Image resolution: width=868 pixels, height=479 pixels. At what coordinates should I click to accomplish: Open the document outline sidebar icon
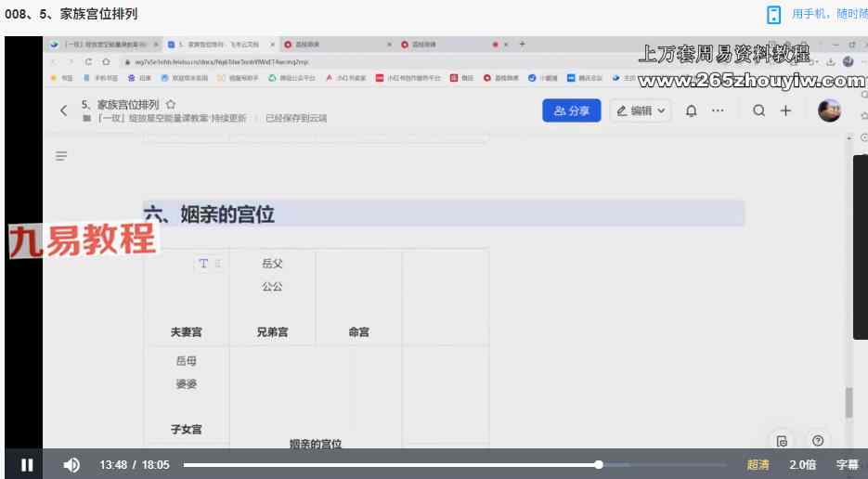(x=61, y=156)
